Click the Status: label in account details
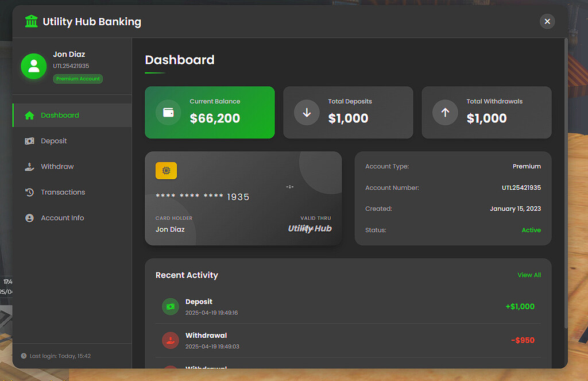Screen dimensions: 588x381 click(376, 230)
